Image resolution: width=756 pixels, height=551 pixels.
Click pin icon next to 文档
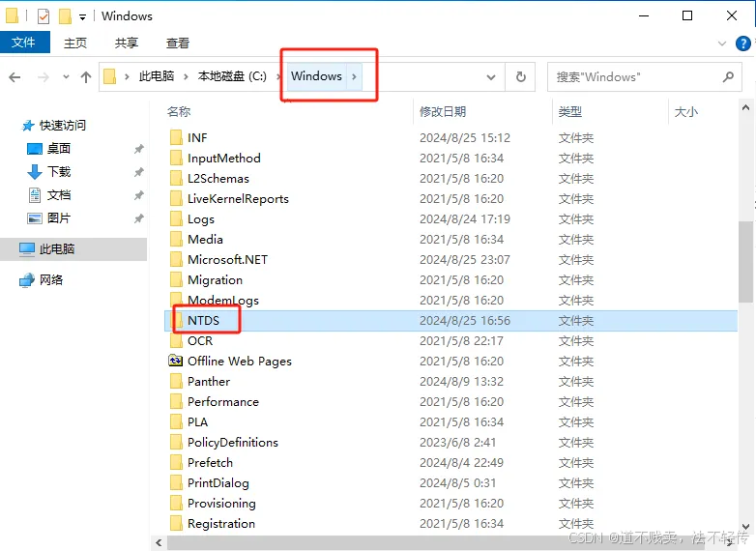coord(139,195)
